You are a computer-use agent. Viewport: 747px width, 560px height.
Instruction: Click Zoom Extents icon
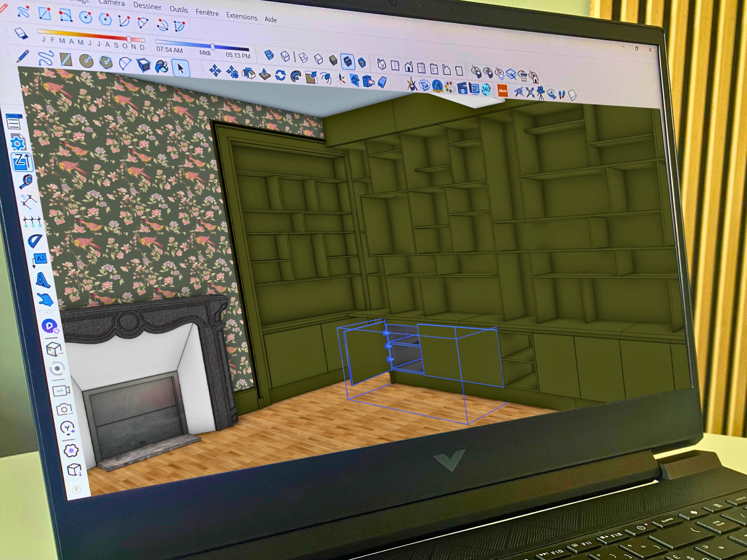tap(530, 92)
